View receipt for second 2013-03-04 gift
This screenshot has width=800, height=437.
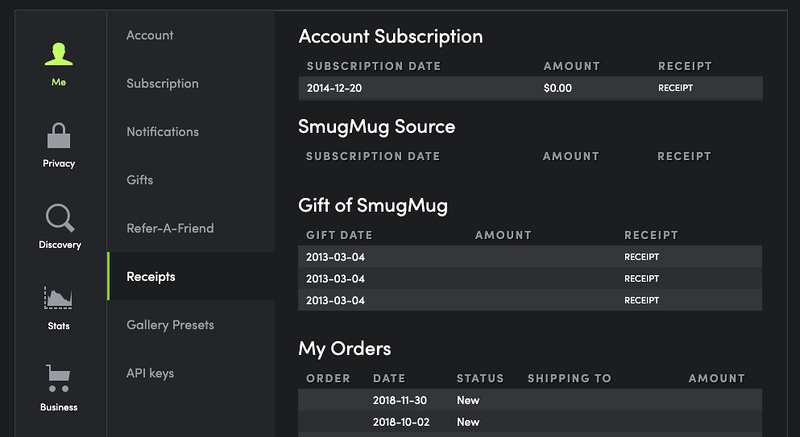[642, 279]
